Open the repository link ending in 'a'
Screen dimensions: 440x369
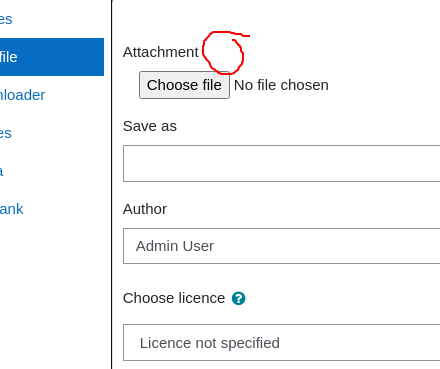[x=2, y=171]
